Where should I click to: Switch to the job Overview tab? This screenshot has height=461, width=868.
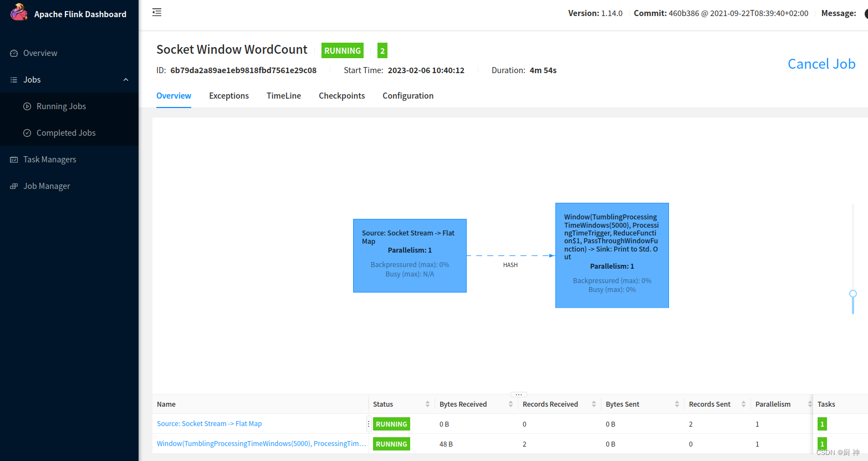173,96
